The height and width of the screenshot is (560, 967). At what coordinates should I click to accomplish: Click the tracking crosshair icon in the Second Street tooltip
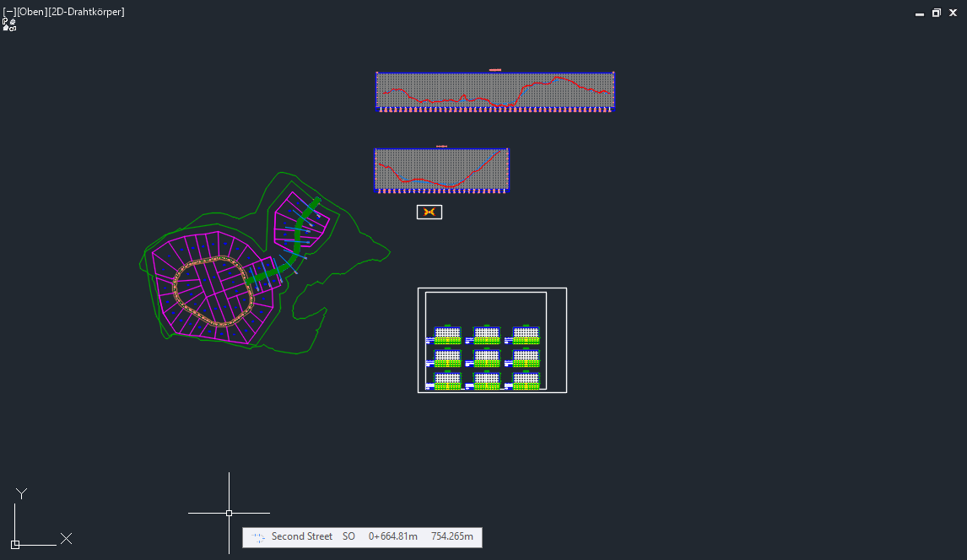pyautogui.click(x=258, y=537)
